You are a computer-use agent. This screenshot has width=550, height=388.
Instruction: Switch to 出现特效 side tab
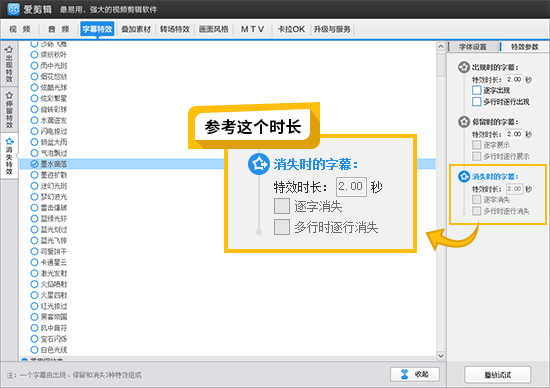coord(9,64)
